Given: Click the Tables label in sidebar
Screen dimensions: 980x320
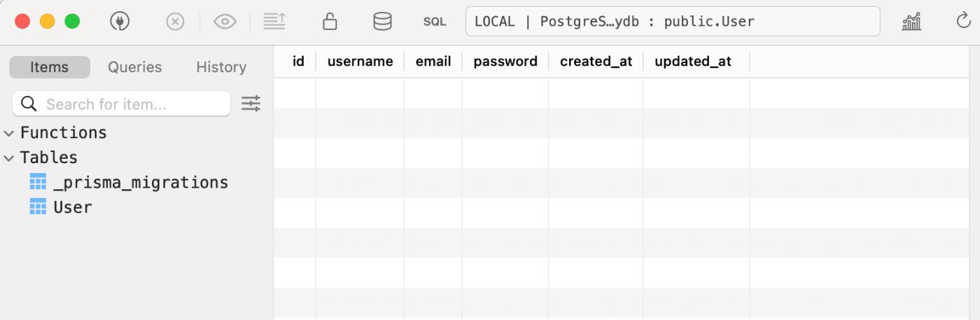Looking at the screenshot, I should [49, 158].
